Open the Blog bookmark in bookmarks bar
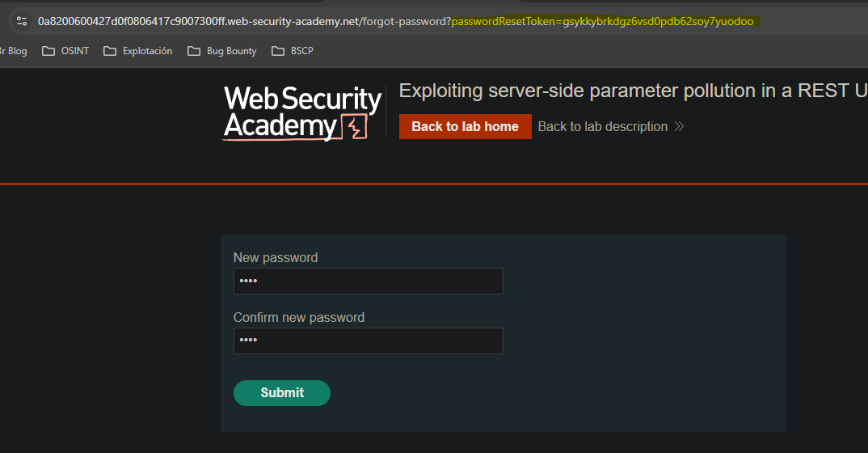Screen dimensions: 868x453 point(15,51)
